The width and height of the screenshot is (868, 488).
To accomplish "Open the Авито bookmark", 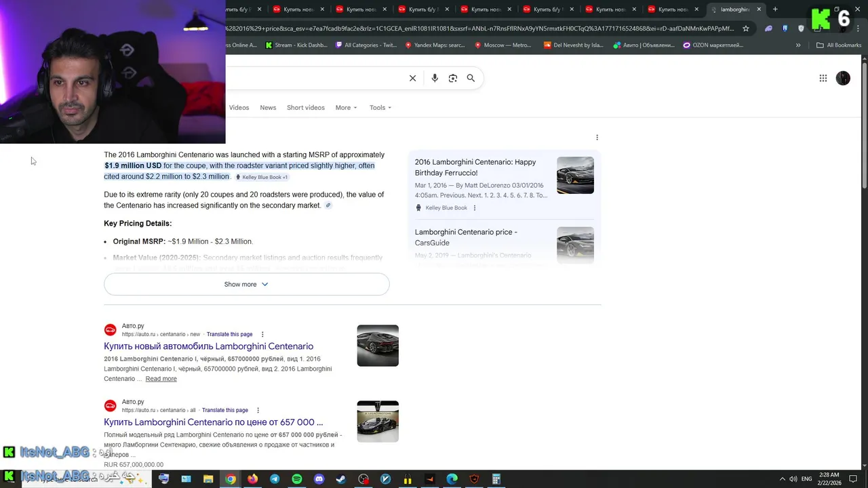I will (x=644, y=45).
